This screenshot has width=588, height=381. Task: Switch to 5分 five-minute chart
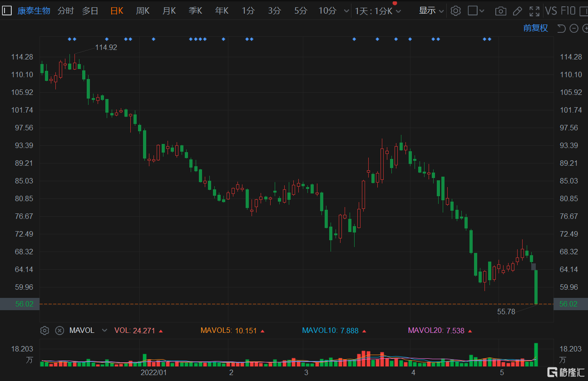tap(301, 10)
